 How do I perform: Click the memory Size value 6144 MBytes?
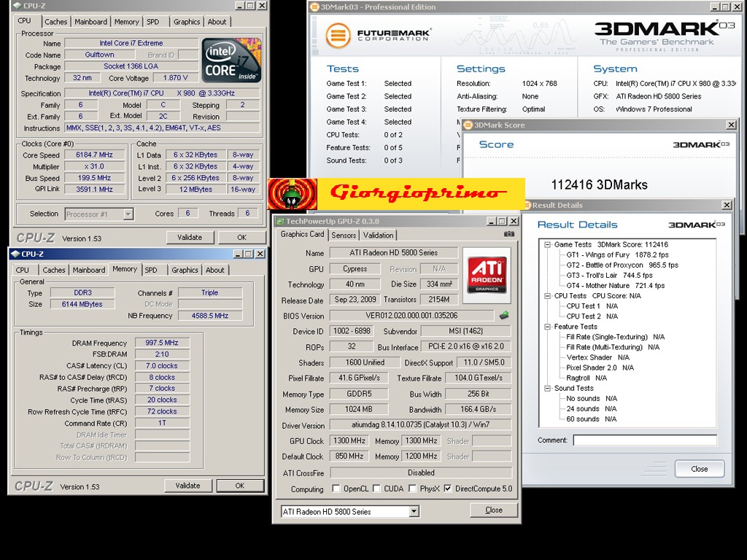coord(82,304)
